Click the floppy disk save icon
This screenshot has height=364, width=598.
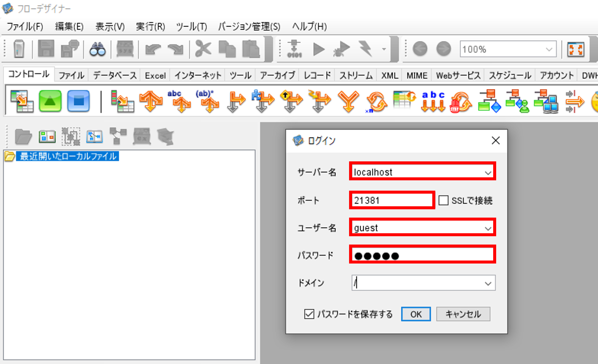pos(46,49)
